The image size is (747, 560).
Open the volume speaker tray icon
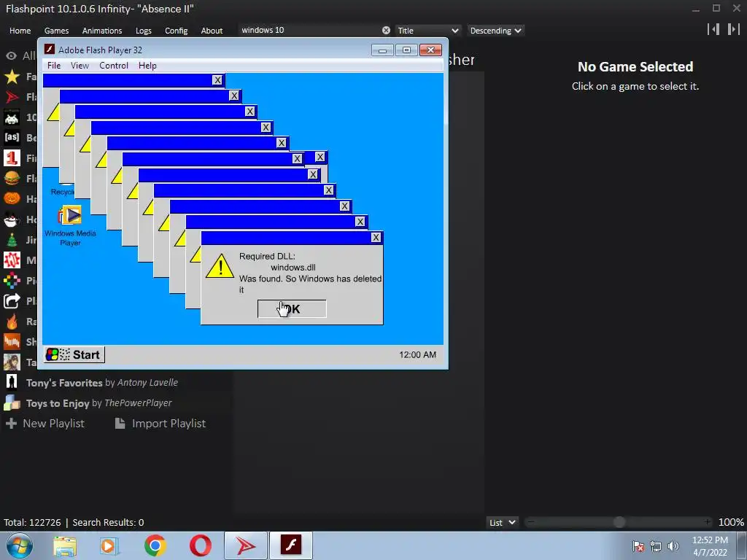pos(673,546)
